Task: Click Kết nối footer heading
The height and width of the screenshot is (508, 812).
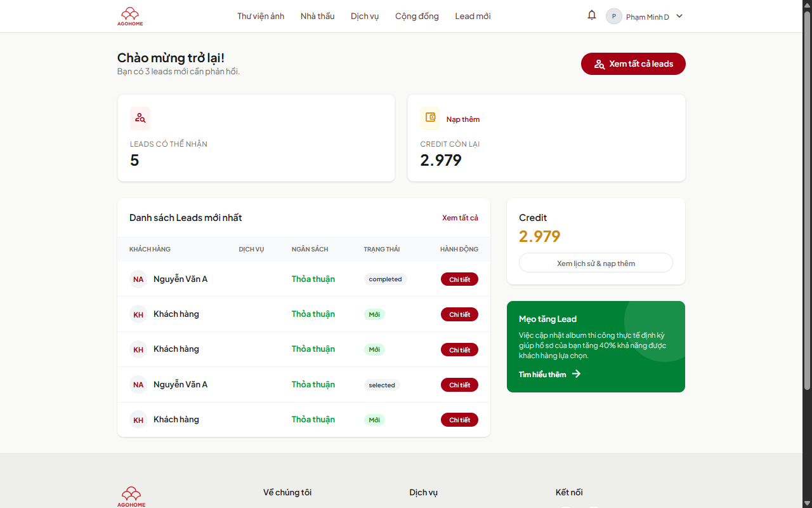Action: point(569,492)
